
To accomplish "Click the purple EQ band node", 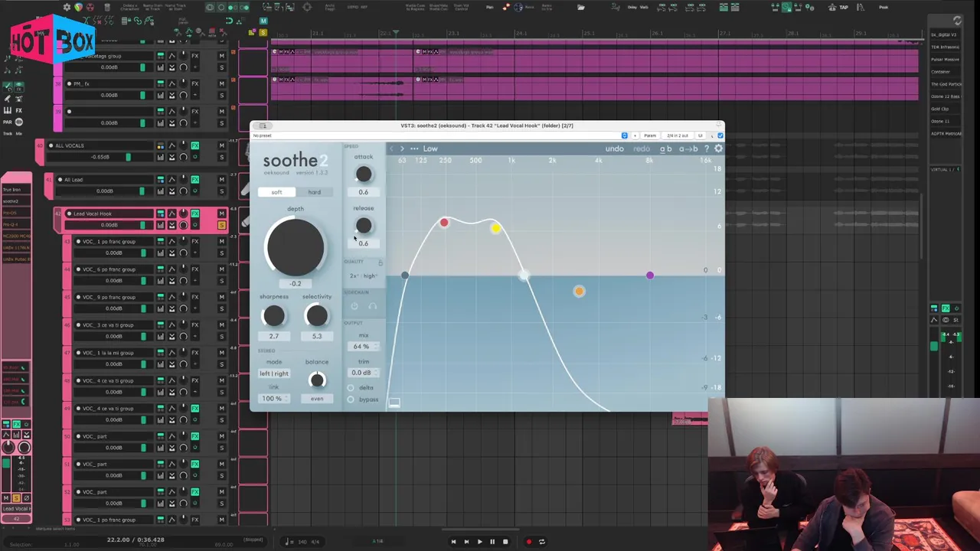I will click(x=650, y=275).
